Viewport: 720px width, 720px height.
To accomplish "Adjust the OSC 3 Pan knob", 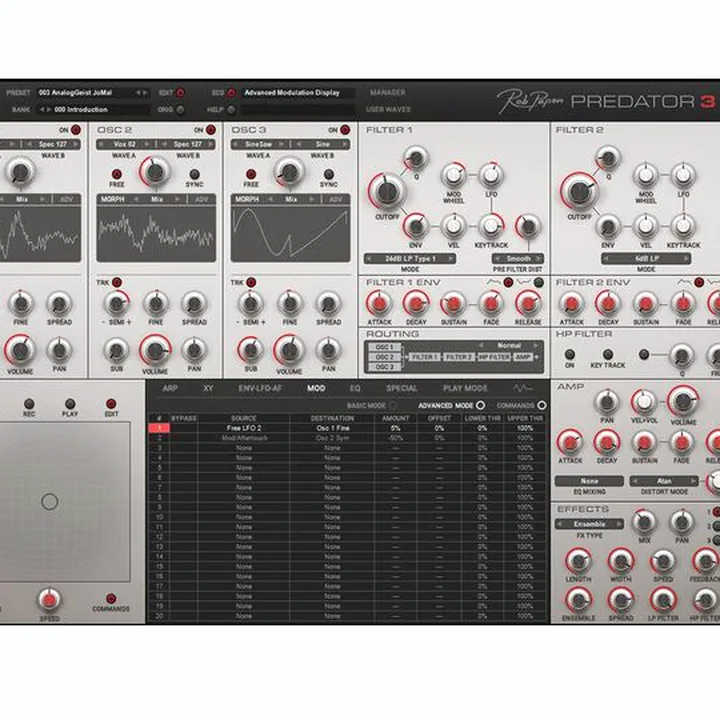I will click(328, 350).
